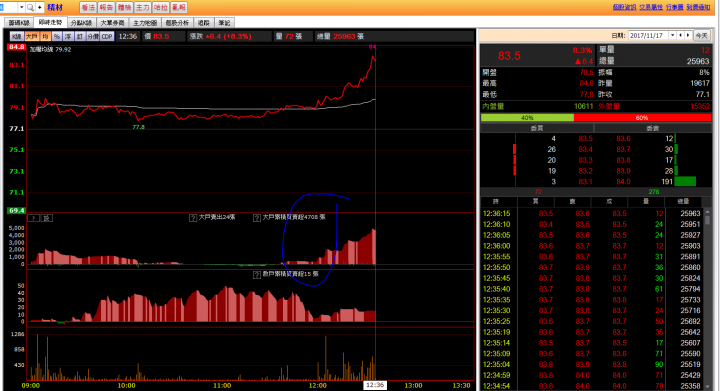Switch to the 主力地圖 tab
The height and width of the screenshot is (391, 720).
click(145, 22)
